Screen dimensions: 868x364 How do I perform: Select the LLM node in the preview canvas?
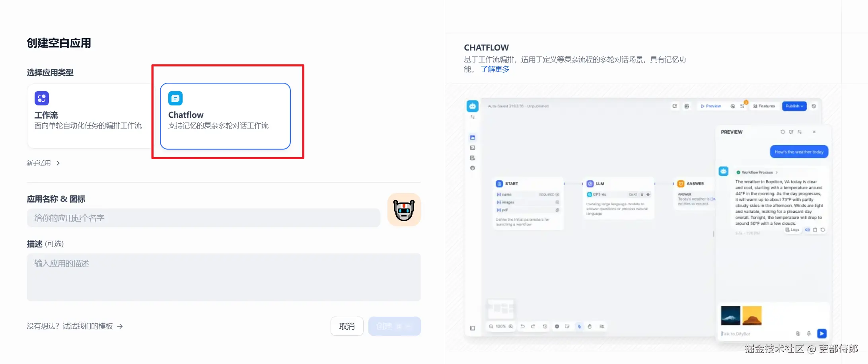pos(619,198)
